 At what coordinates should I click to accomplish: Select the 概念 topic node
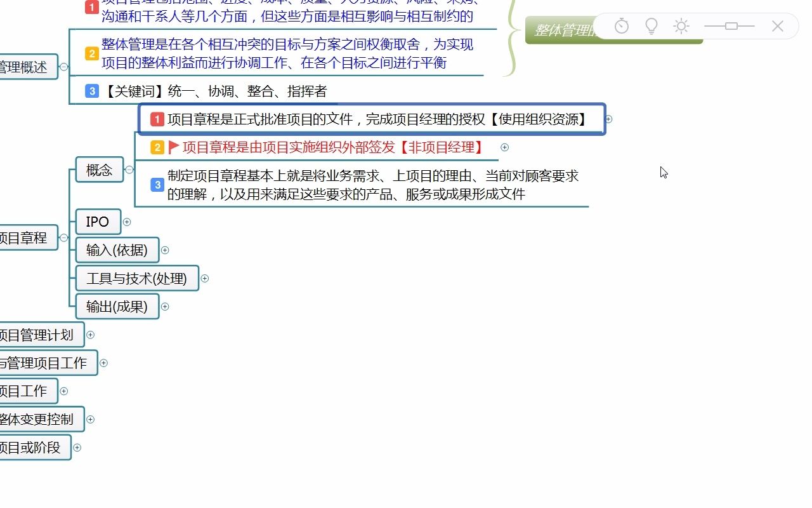99,170
